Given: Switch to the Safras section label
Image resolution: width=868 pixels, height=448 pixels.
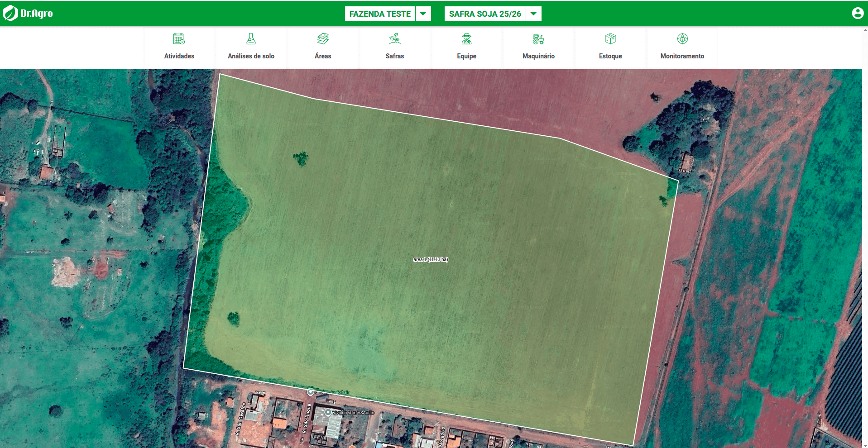Looking at the screenshot, I should (395, 56).
